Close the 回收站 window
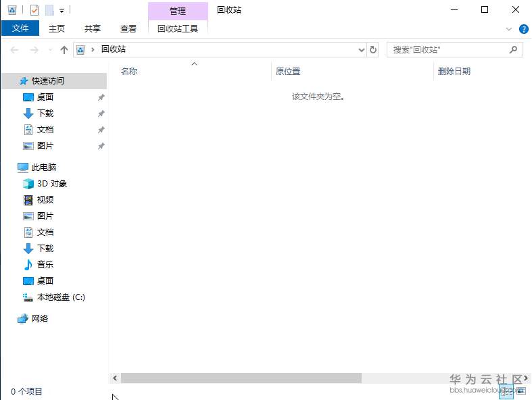 point(515,10)
